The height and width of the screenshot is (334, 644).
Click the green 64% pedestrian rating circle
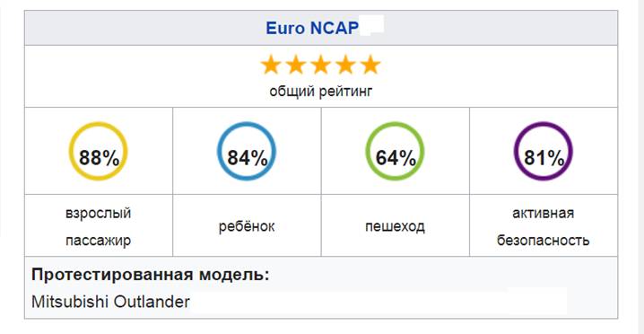396,151
